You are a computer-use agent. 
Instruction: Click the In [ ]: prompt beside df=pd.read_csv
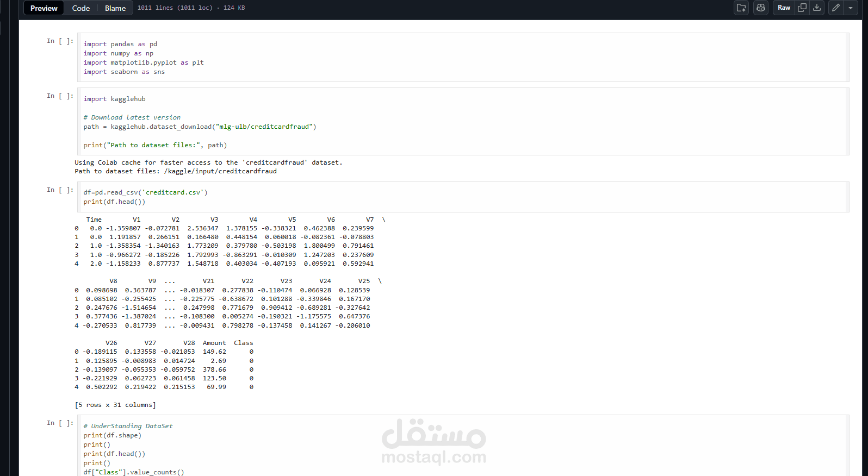coord(60,190)
